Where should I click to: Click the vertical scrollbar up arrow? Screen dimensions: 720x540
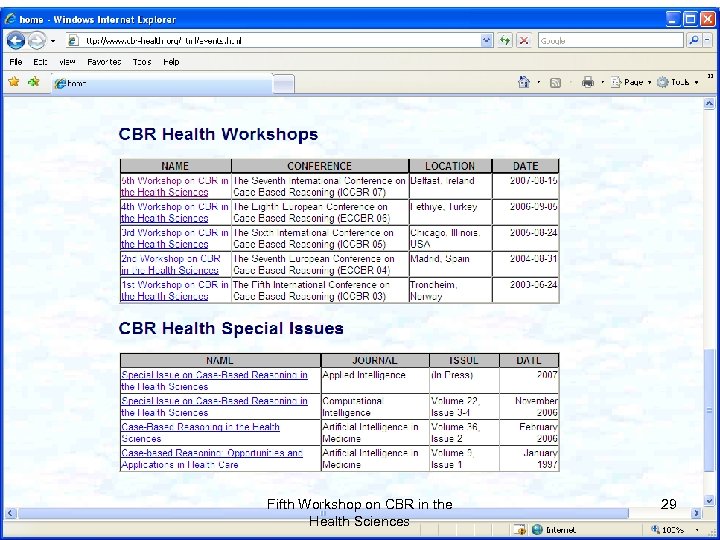709,103
